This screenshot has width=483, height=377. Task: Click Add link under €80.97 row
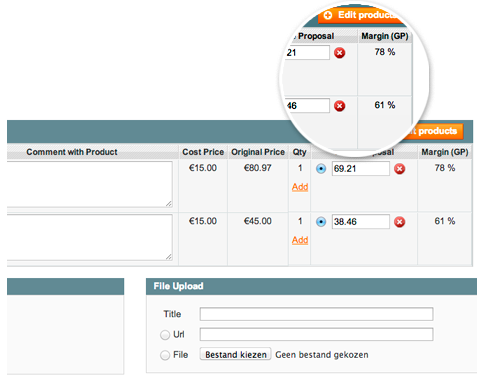pyautogui.click(x=300, y=187)
